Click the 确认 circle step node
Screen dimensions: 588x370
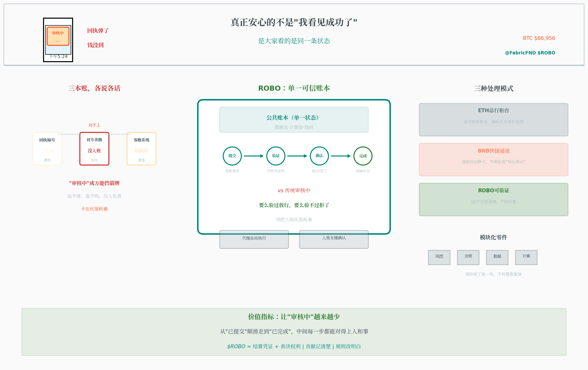click(319, 156)
